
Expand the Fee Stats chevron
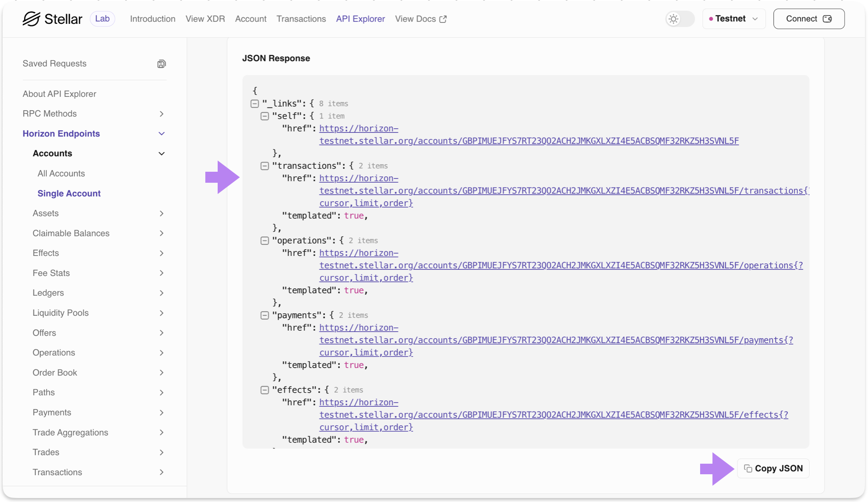(162, 273)
